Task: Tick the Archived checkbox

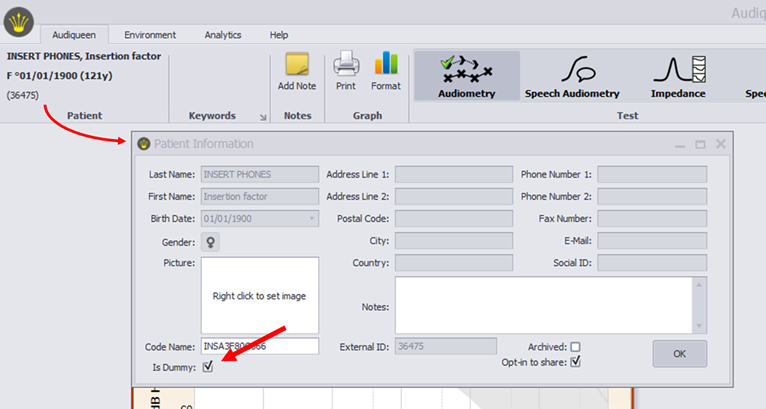Action: click(x=575, y=346)
